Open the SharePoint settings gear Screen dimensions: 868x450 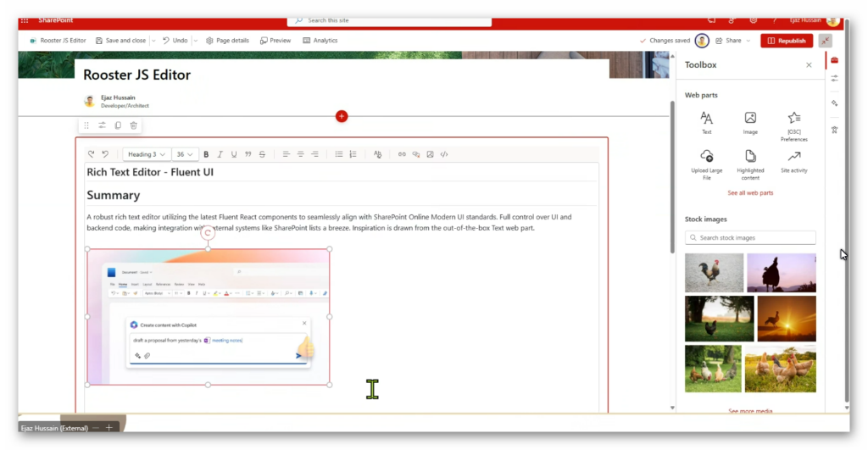754,20
